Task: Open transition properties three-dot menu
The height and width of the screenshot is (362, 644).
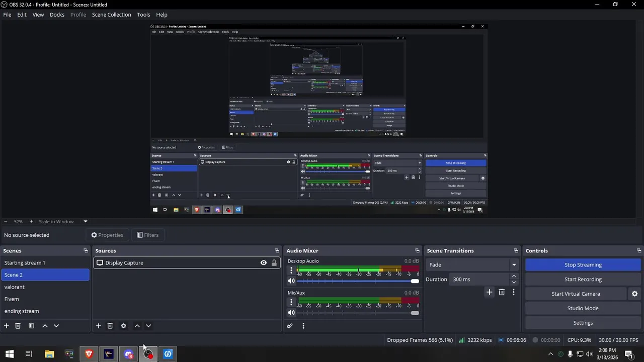Action: (513, 292)
